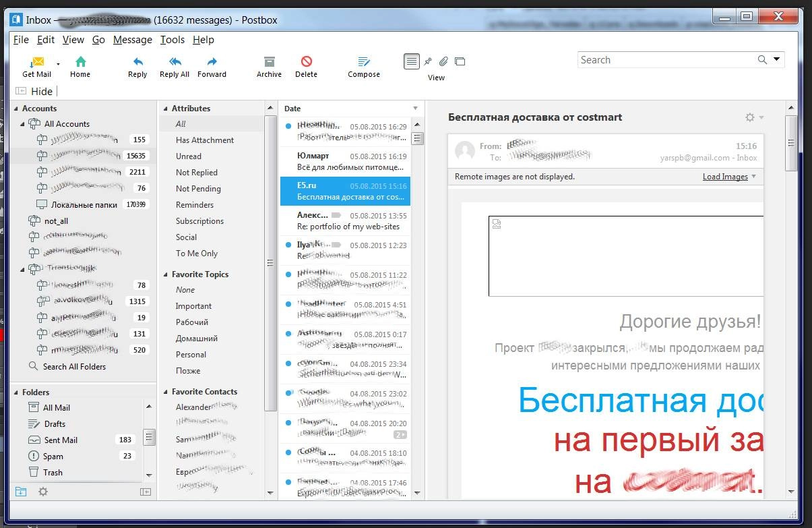Forward the selected email
Screen dimensions: 812x528
pyautogui.click(x=212, y=67)
